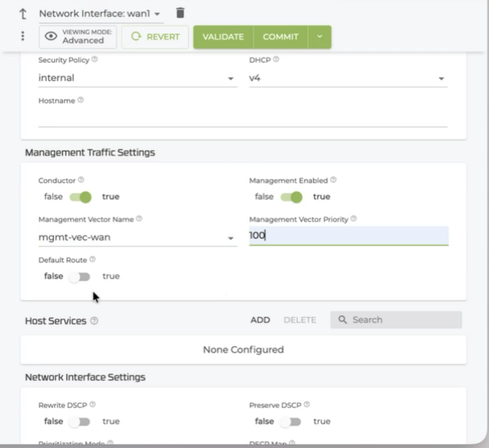Toggle the Rewrite DSCP switch
Image resolution: width=489 pixels, height=448 pixels.
[79, 422]
